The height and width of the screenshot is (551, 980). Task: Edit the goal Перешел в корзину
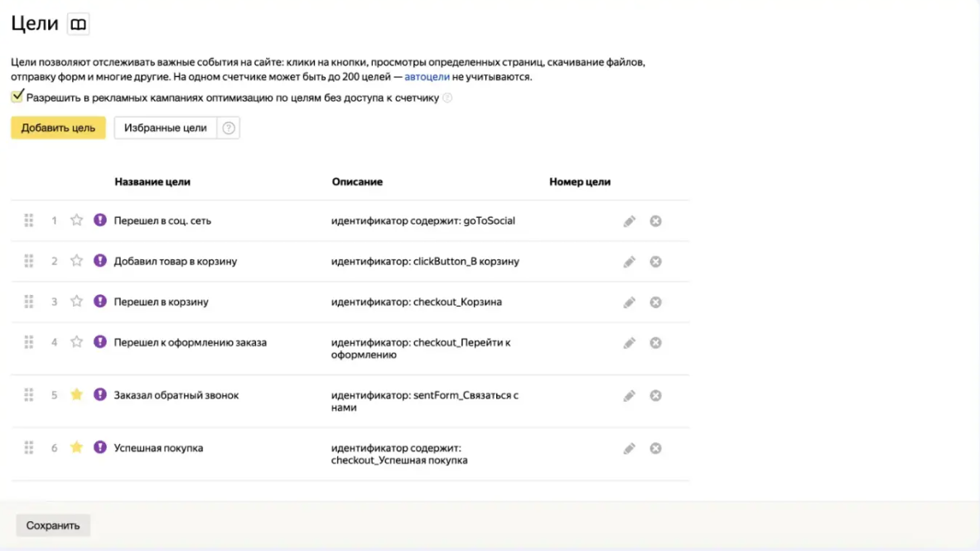[630, 302]
